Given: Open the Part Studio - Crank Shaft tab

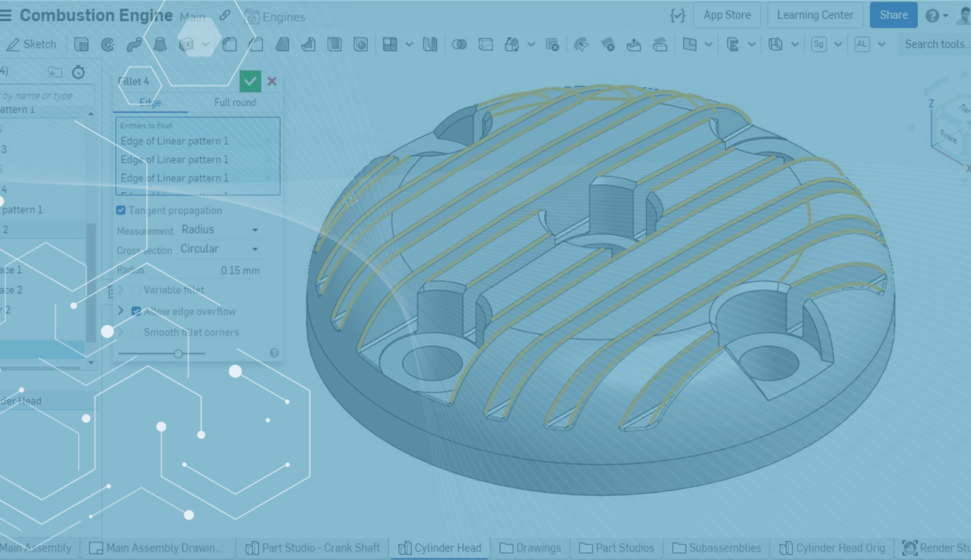Looking at the screenshot, I should 313,548.
